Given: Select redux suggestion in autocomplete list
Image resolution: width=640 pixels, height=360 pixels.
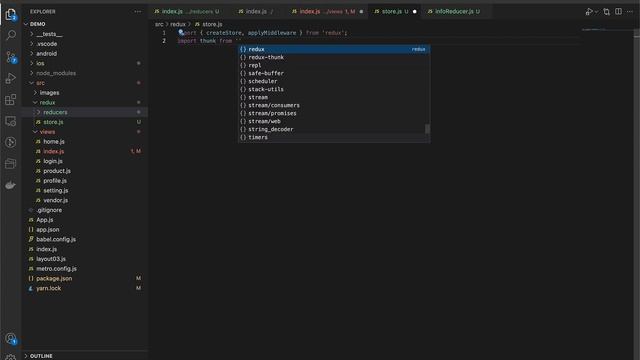Looking at the screenshot, I should (334, 49).
